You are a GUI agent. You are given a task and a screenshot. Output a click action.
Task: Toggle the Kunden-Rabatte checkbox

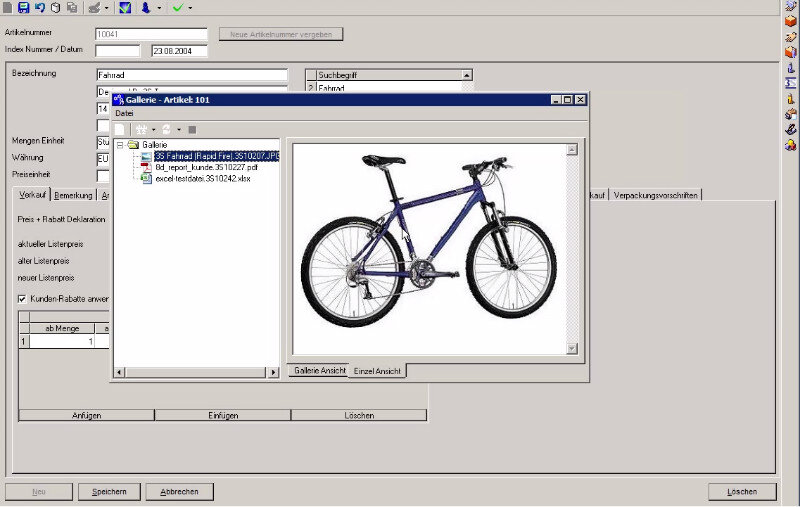[22, 298]
